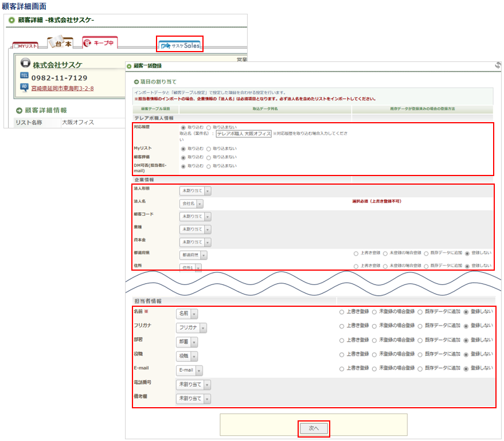Open the 都道府県 assignment dropdown
This screenshot has width=504, height=441.
[x=193, y=255]
